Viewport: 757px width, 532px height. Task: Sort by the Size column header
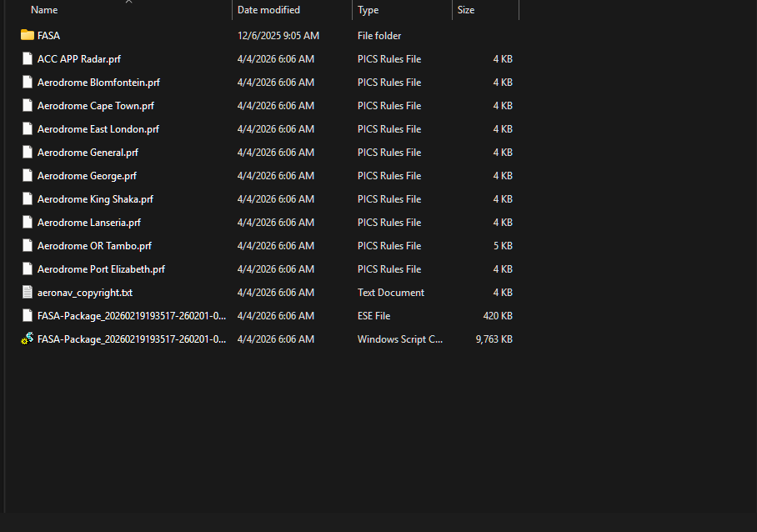[x=466, y=10]
